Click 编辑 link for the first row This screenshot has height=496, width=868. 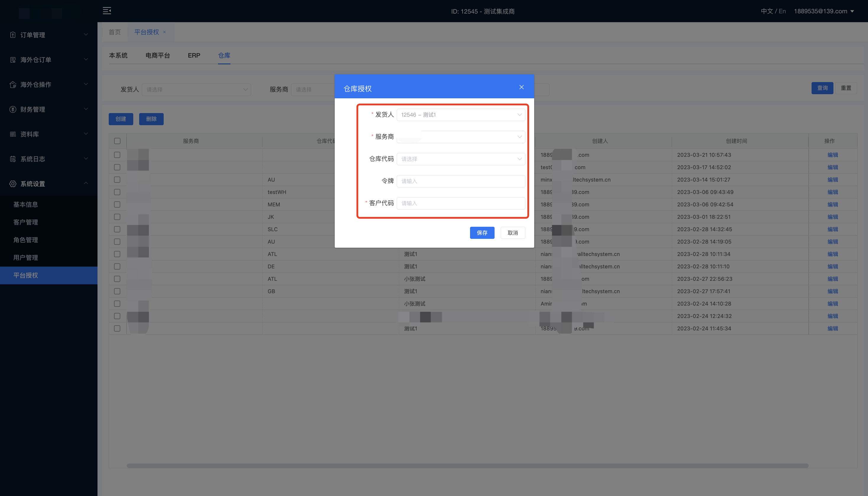pyautogui.click(x=832, y=155)
